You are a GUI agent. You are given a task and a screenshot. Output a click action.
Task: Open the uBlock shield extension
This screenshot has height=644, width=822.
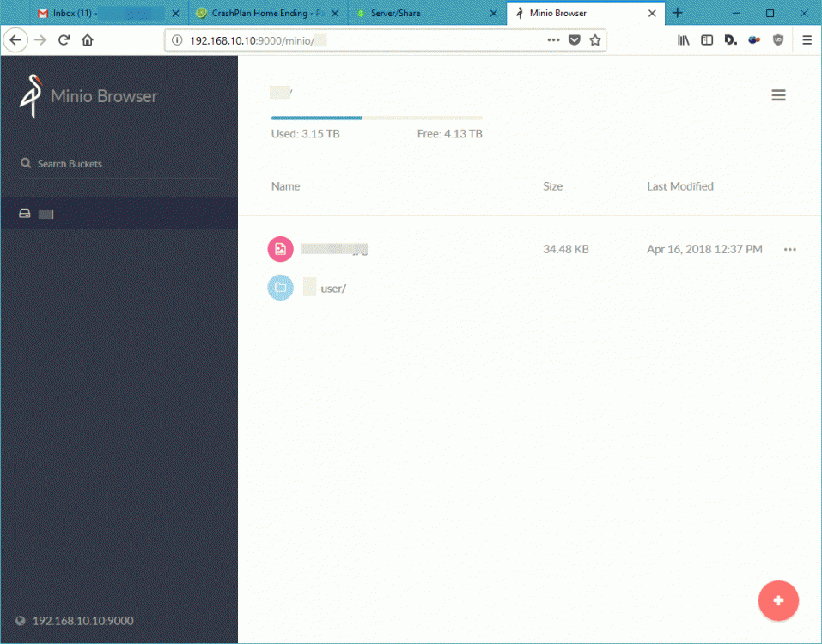coord(778,40)
